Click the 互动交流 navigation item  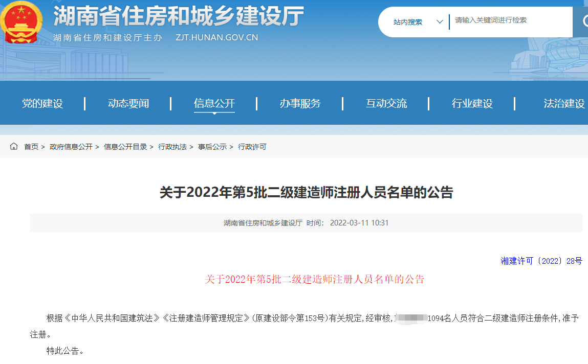coord(387,103)
